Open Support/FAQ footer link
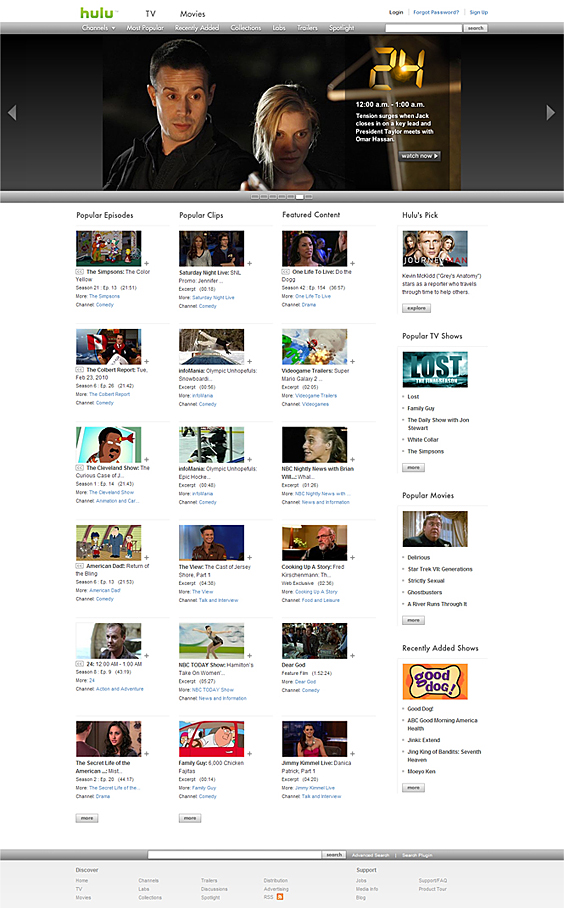This screenshot has width=564, height=908. pos(433,880)
